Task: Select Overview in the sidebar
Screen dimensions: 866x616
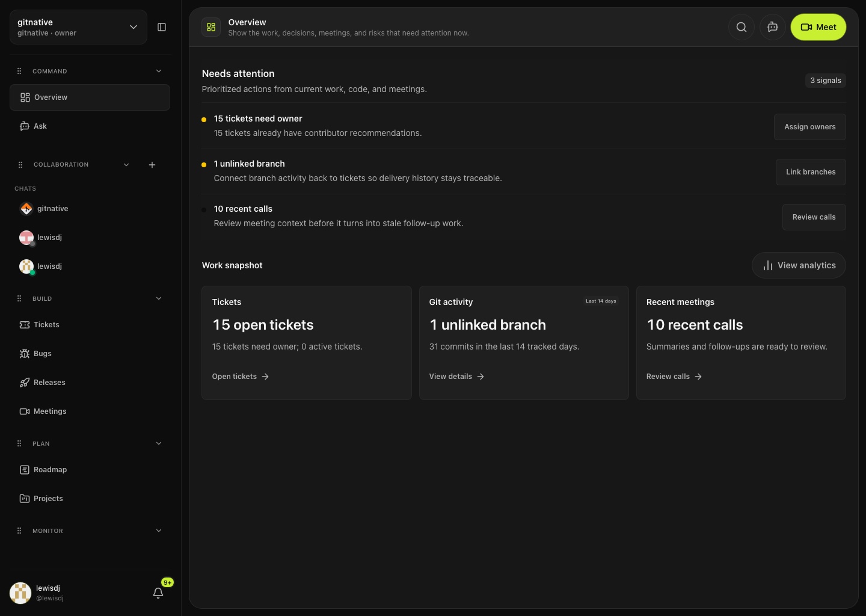Action: [90, 97]
